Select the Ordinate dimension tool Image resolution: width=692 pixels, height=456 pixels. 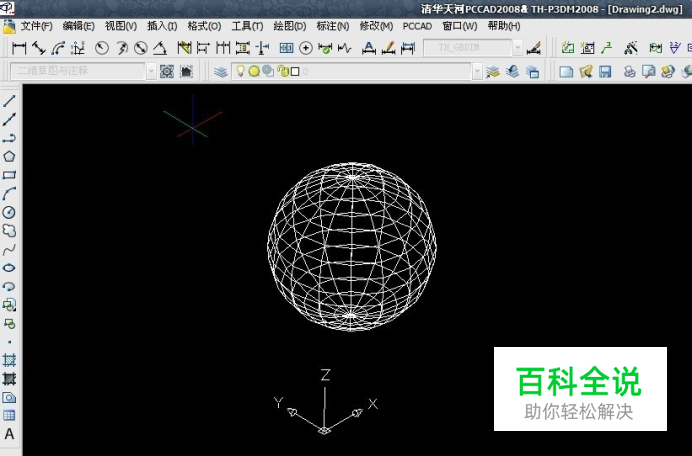(78, 48)
